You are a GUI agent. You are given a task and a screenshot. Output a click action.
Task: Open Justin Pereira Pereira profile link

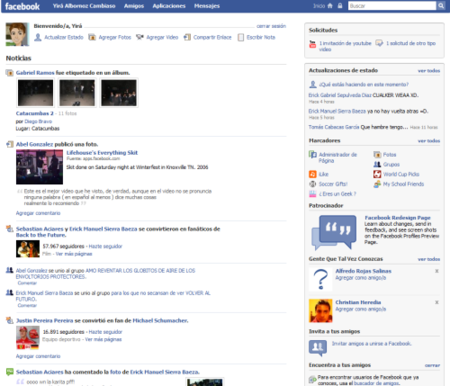pyautogui.click(x=44, y=321)
